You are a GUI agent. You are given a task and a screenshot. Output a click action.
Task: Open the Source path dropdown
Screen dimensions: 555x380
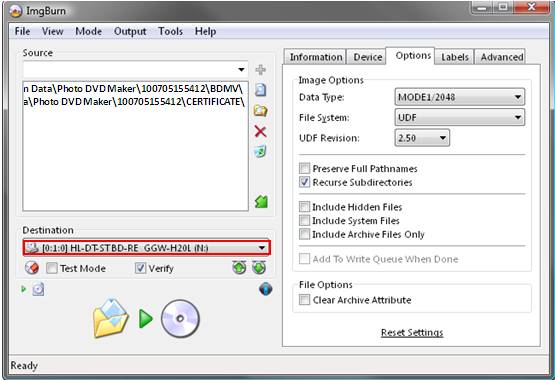pyautogui.click(x=241, y=69)
